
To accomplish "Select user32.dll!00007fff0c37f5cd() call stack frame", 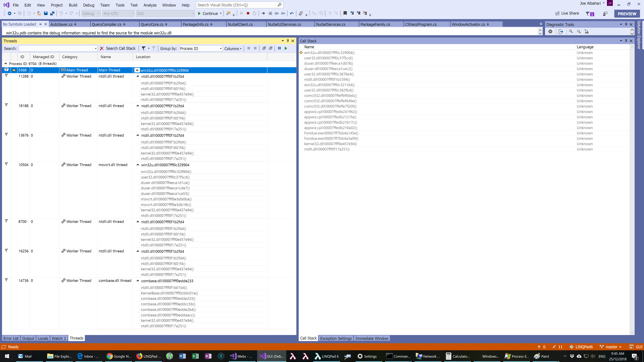I will tap(329, 58).
